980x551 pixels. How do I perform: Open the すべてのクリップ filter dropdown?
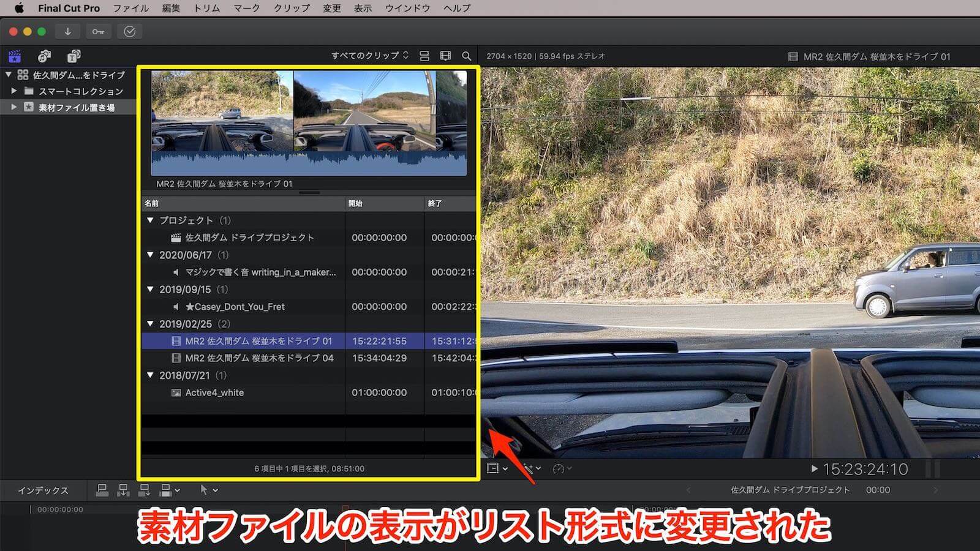[370, 56]
